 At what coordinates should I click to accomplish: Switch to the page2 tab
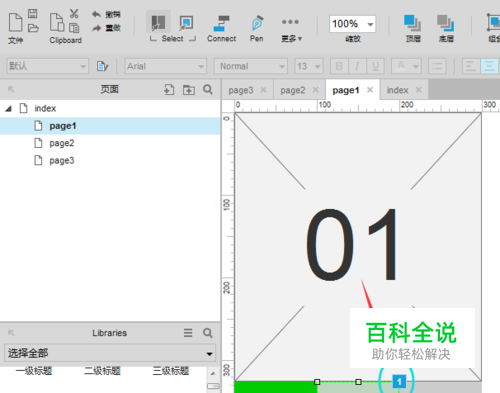coord(293,90)
